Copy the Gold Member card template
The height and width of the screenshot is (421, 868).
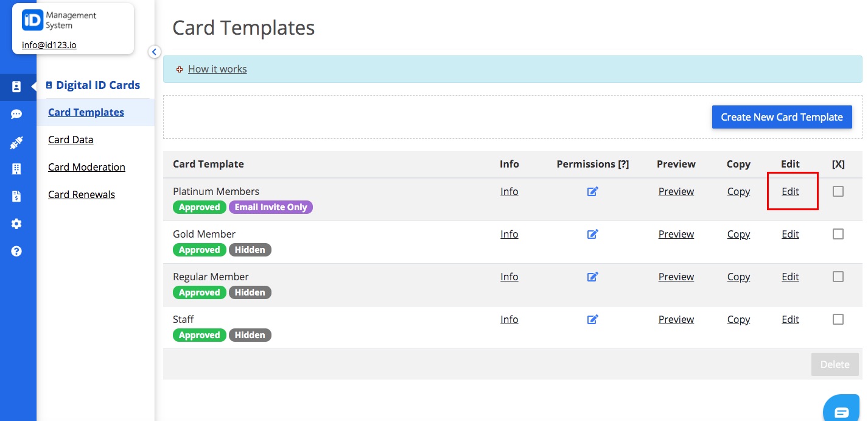[738, 234]
